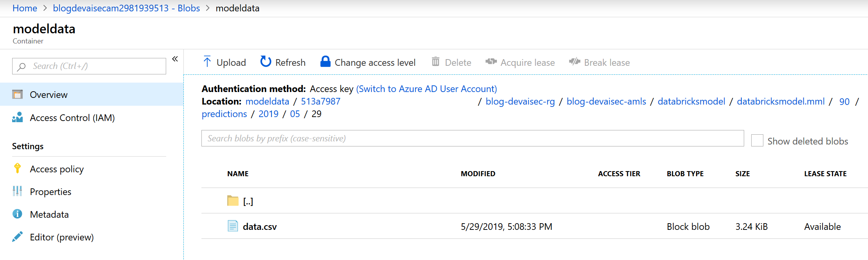Screen dimensions: 868x260
Task: Click the Change access level lock icon
Action: coord(325,61)
